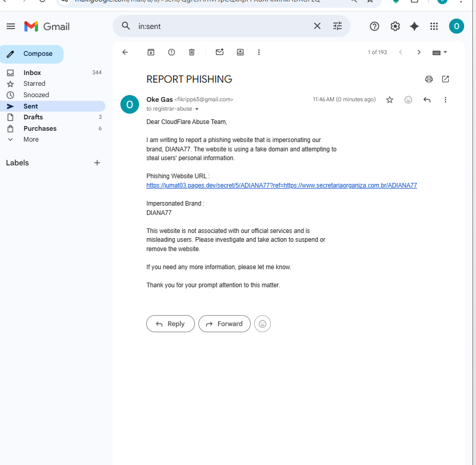Show search options filter icon
476x465 pixels.
[x=337, y=26]
